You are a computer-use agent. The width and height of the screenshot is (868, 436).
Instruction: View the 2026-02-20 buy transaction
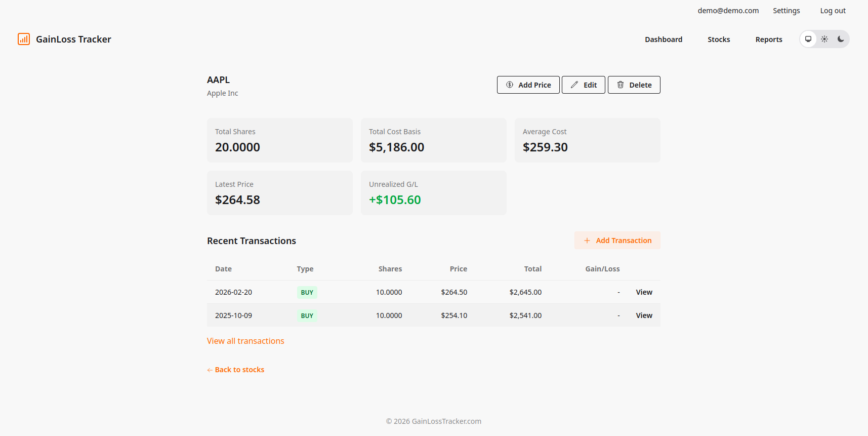644,292
